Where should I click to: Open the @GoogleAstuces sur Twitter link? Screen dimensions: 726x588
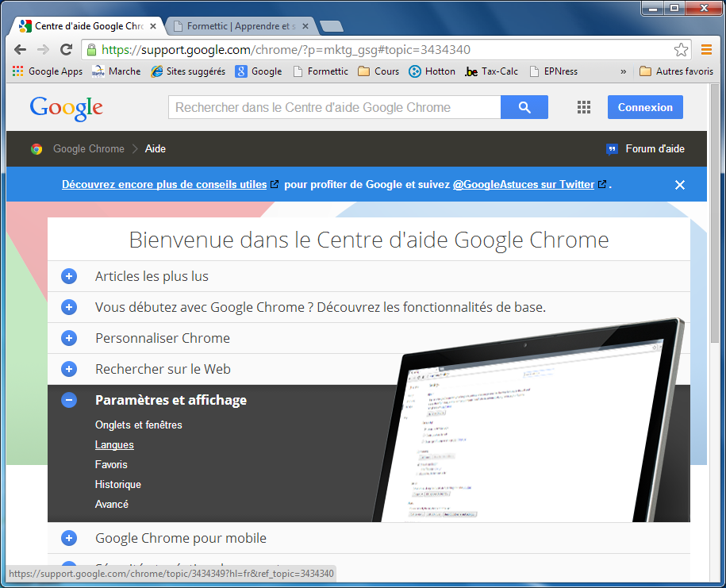524,184
